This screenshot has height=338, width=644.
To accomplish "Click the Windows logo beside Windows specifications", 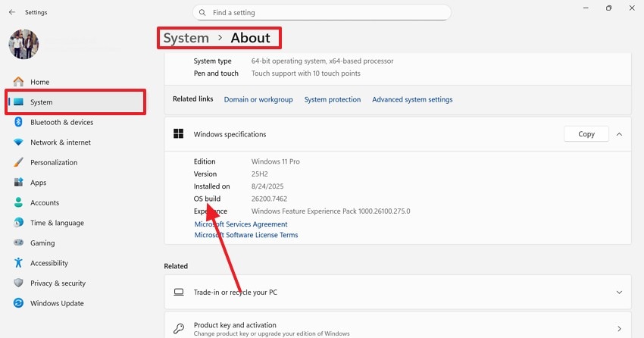I will [x=179, y=134].
